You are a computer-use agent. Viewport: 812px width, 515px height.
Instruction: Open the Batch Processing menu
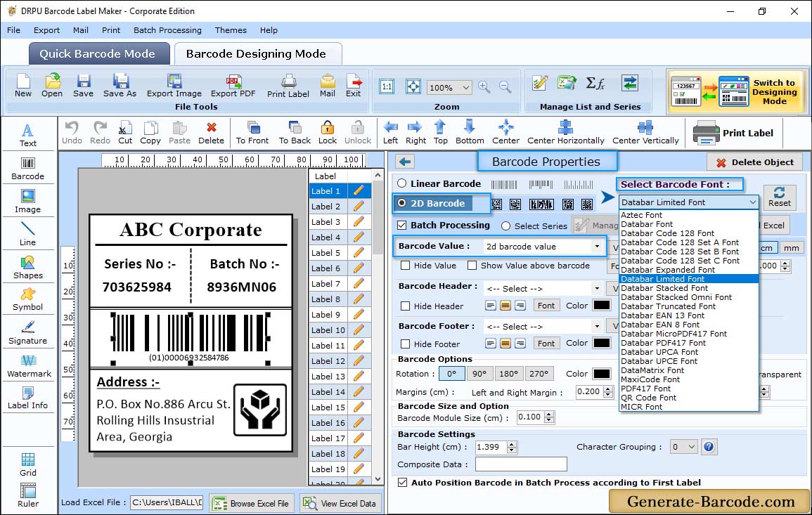[167, 30]
